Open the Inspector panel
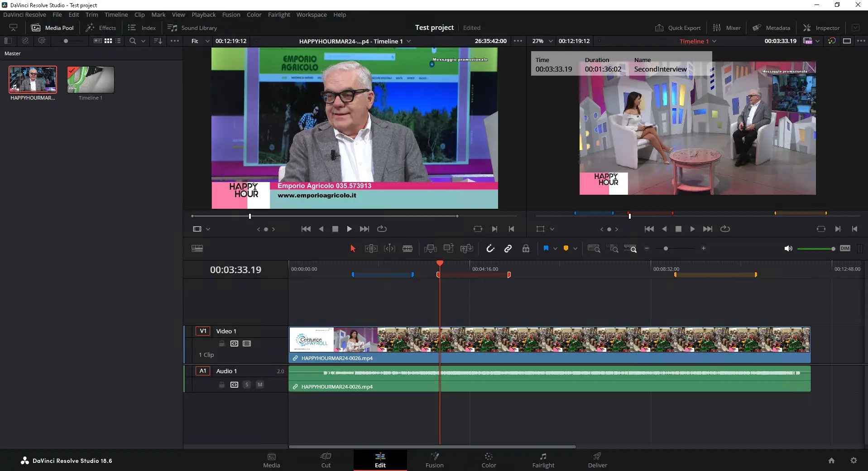This screenshot has width=868, height=471. [821, 28]
